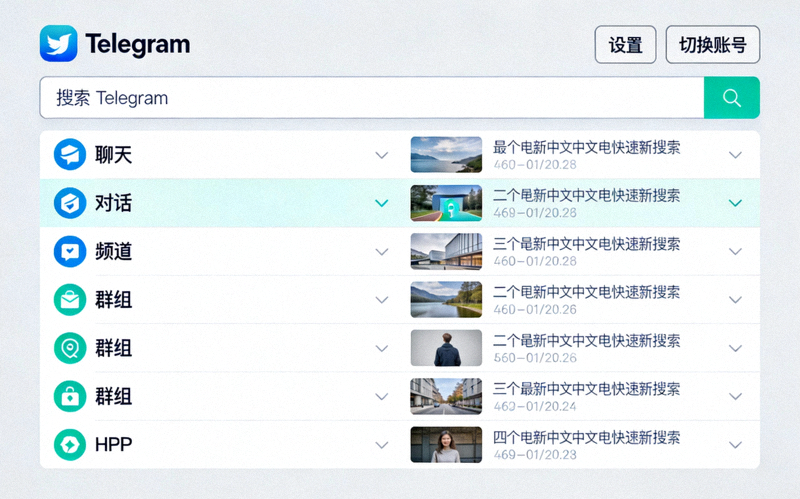Click the title 三个最新中文中文电快速新搜索
The width and height of the screenshot is (800, 499).
pos(586,389)
